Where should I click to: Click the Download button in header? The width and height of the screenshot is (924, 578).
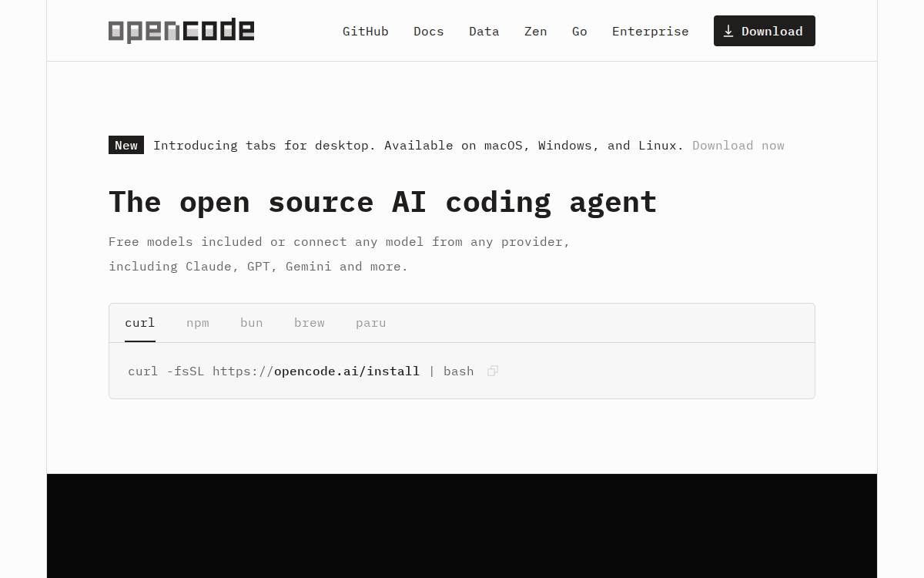(x=765, y=31)
